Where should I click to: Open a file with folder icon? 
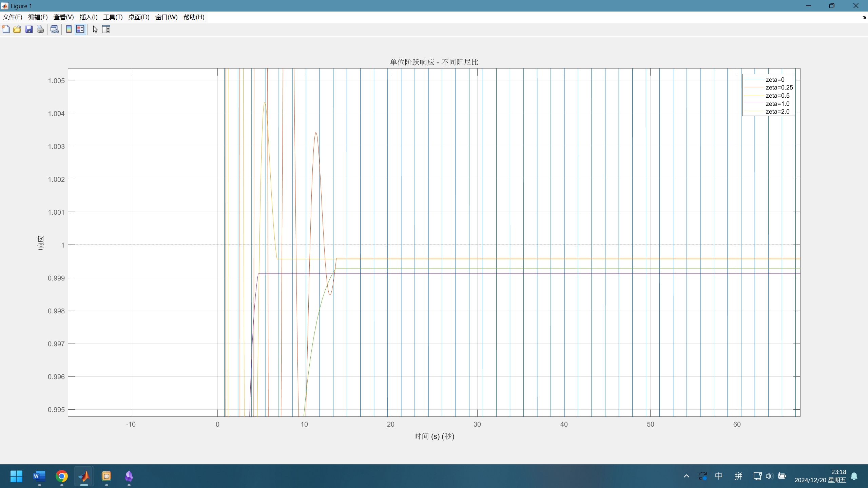tap(17, 30)
